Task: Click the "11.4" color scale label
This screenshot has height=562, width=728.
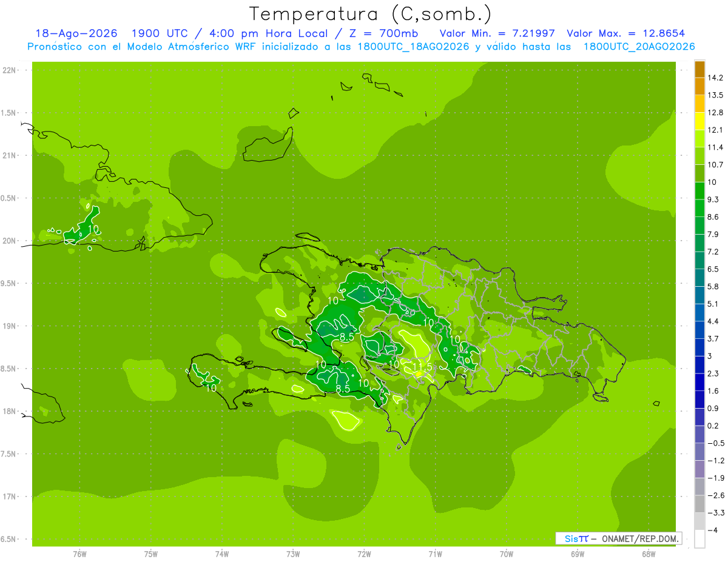Action: click(x=715, y=147)
